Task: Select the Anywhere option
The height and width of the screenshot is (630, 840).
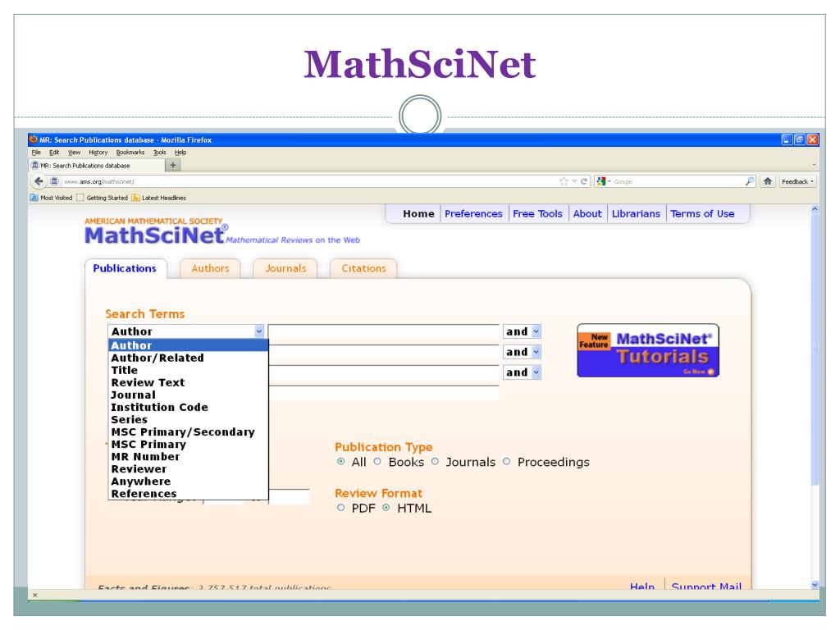Action: pyautogui.click(x=188, y=481)
